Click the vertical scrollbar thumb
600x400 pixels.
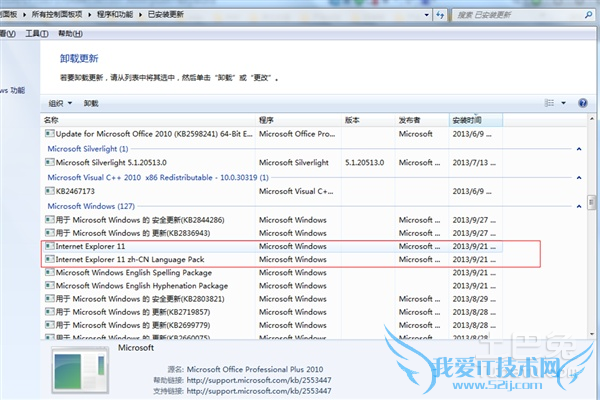coord(592,202)
